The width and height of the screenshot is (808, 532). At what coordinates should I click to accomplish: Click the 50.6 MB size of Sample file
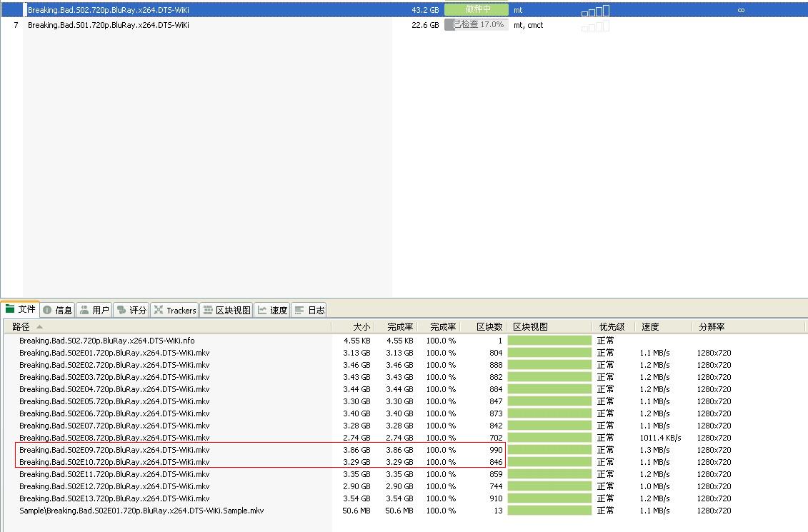[356, 511]
